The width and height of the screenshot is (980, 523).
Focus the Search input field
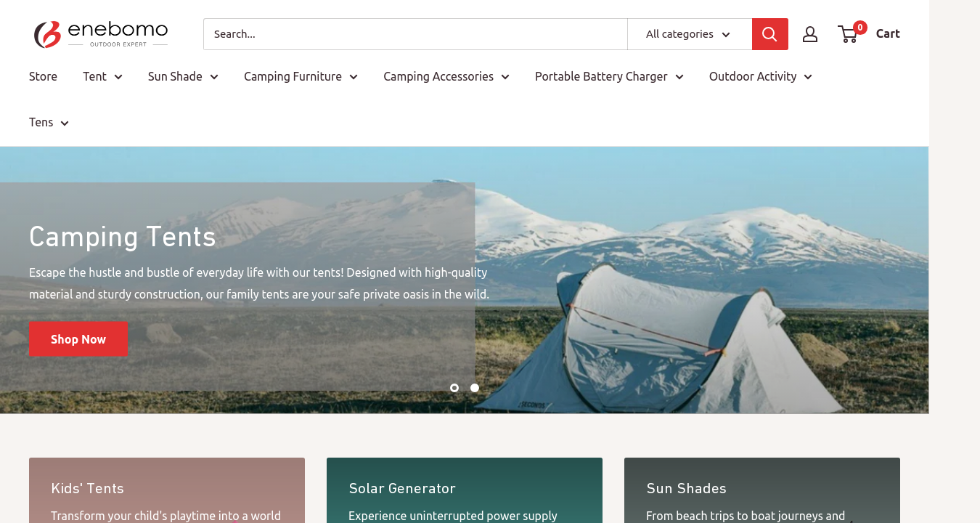pos(415,34)
